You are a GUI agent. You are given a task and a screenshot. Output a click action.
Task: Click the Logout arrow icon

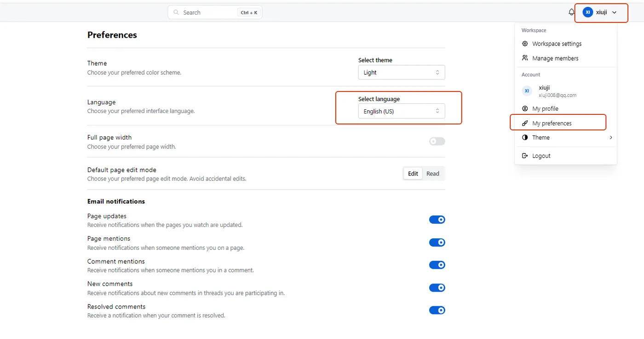525,156
